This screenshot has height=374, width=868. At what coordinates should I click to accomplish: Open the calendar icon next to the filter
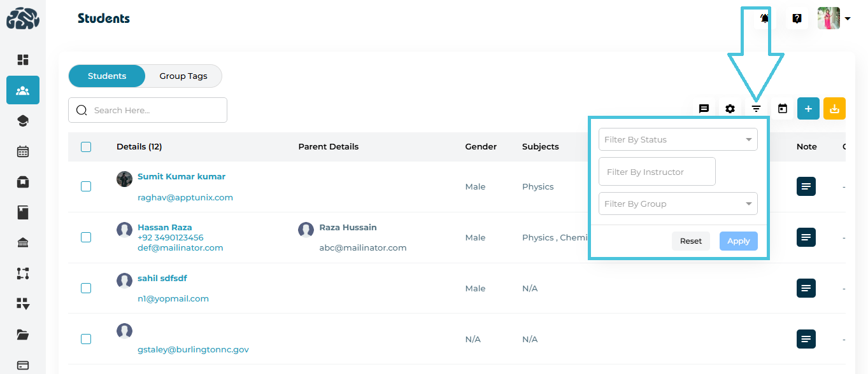click(783, 109)
